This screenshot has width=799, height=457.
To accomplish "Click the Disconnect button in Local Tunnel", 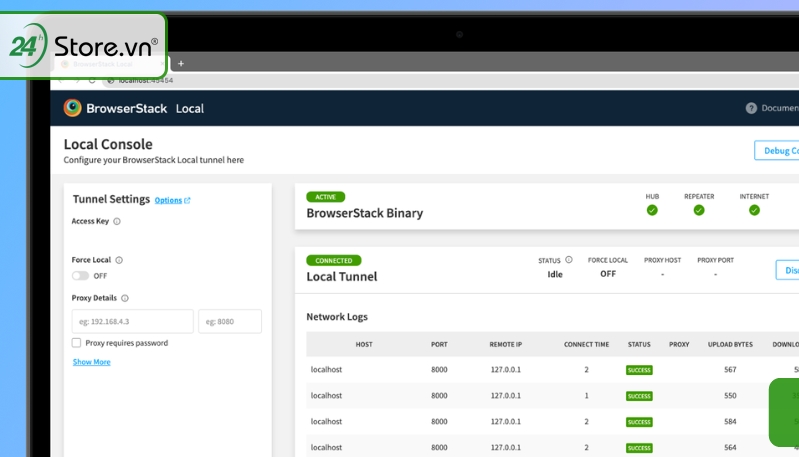I will 787,270.
